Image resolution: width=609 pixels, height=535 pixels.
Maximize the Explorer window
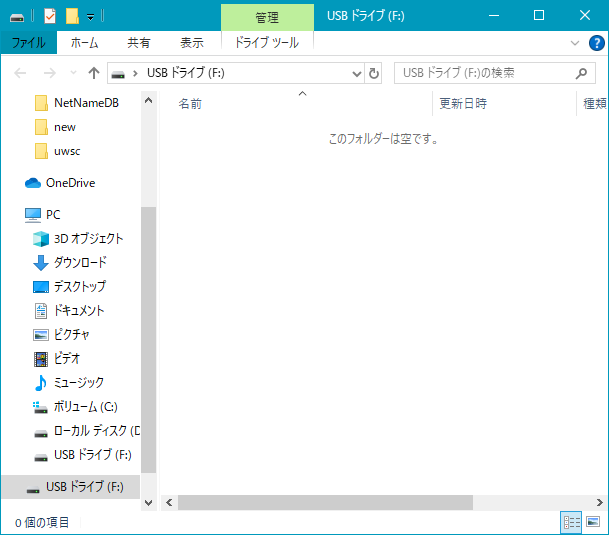539,16
